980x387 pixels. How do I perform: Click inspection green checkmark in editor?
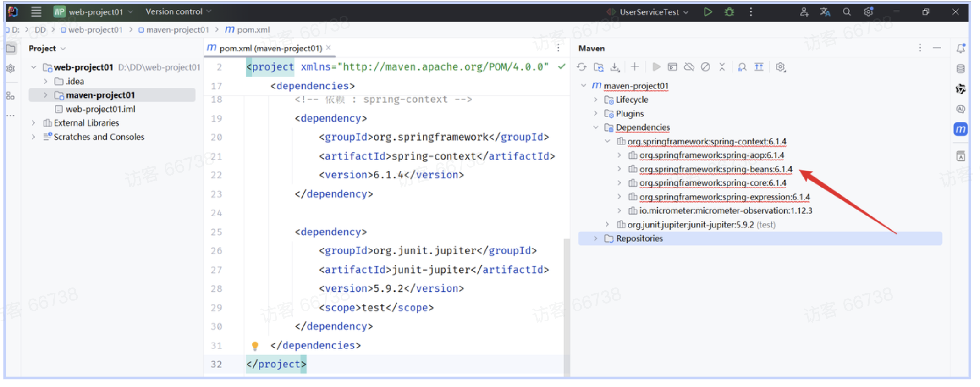click(x=561, y=67)
